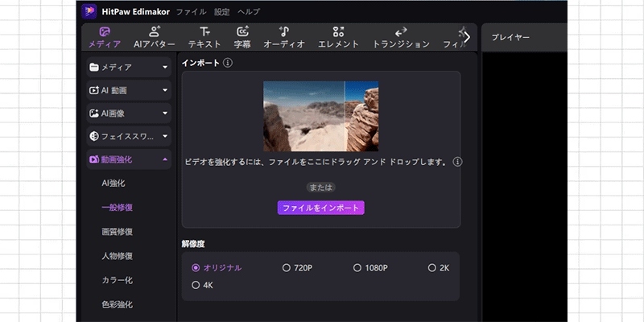
Task: Select the テキスト tool icon
Action: pyautogui.click(x=204, y=31)
